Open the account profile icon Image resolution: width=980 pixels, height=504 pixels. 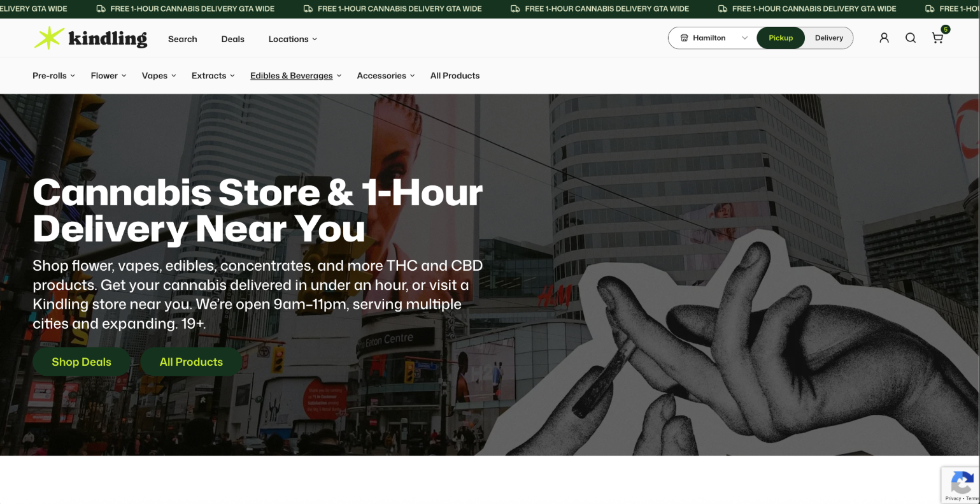tap(884, 38)
